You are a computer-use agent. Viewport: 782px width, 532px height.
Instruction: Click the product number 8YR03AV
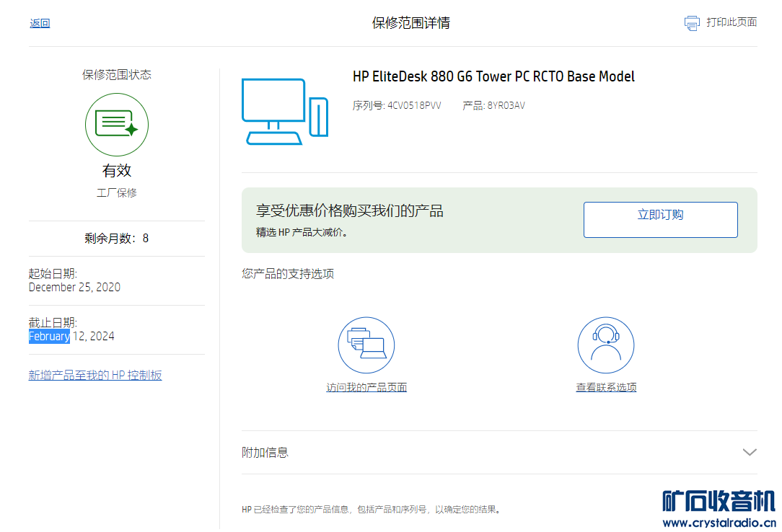coord(506,105)
